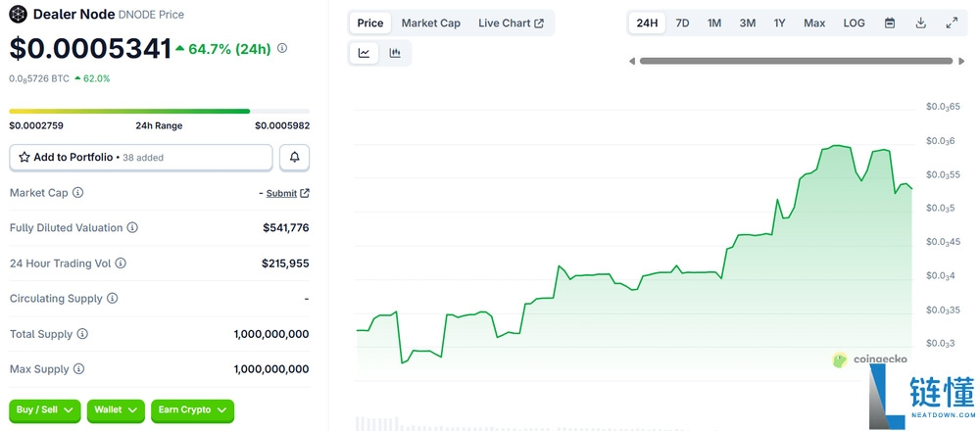
Task: Open the Earn Crypto dropdown
Action: 192,410
